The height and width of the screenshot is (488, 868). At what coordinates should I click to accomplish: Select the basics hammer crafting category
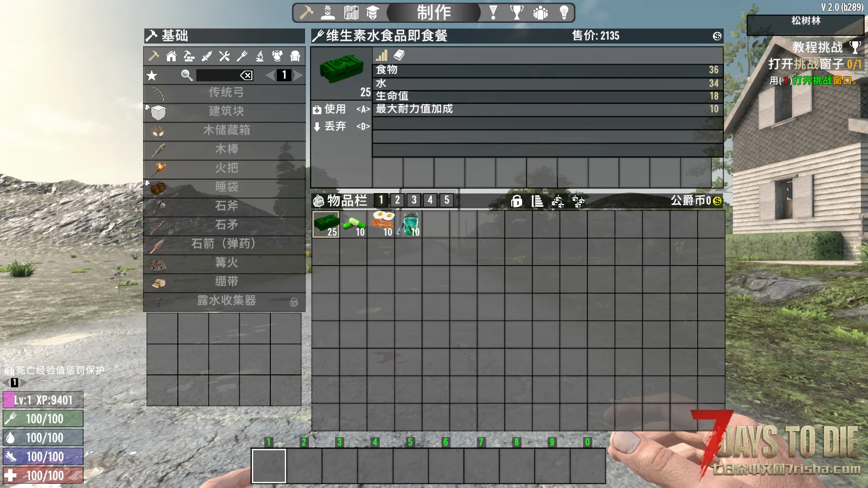(153, 56)
